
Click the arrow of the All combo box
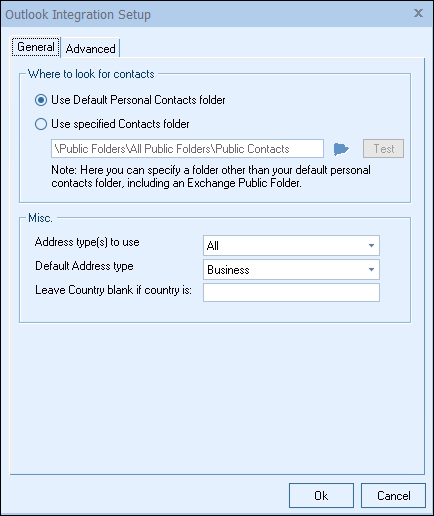coord(371,246)
